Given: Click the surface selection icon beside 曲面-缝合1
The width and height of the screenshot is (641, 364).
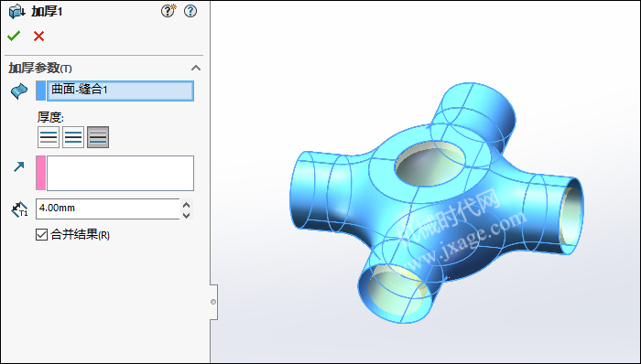Looking at the screenshot, I should tap(19, 91).
